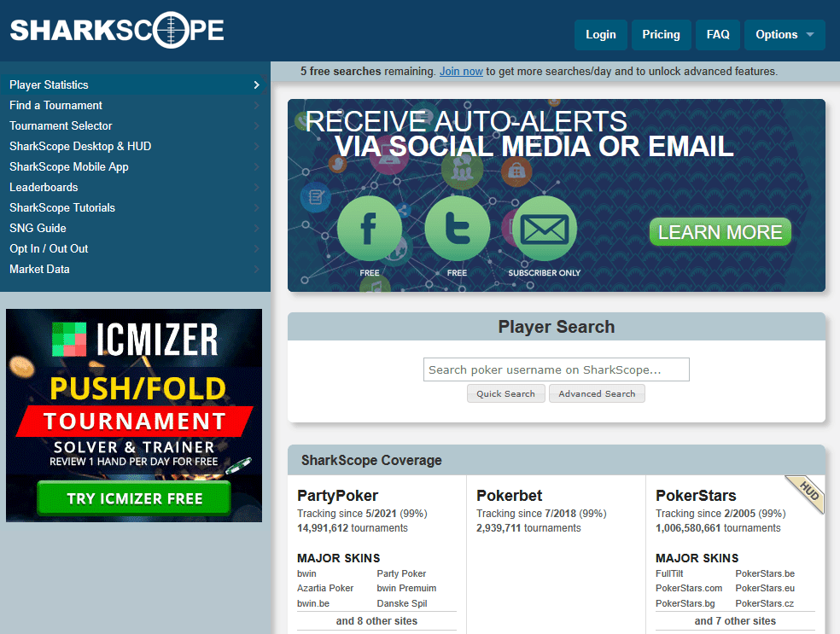
Task: Open the Login page
Action: coord(600,35)
